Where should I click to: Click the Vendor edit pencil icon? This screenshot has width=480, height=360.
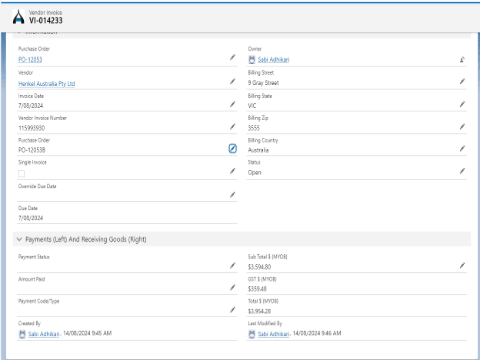click(x=233, y=81)
